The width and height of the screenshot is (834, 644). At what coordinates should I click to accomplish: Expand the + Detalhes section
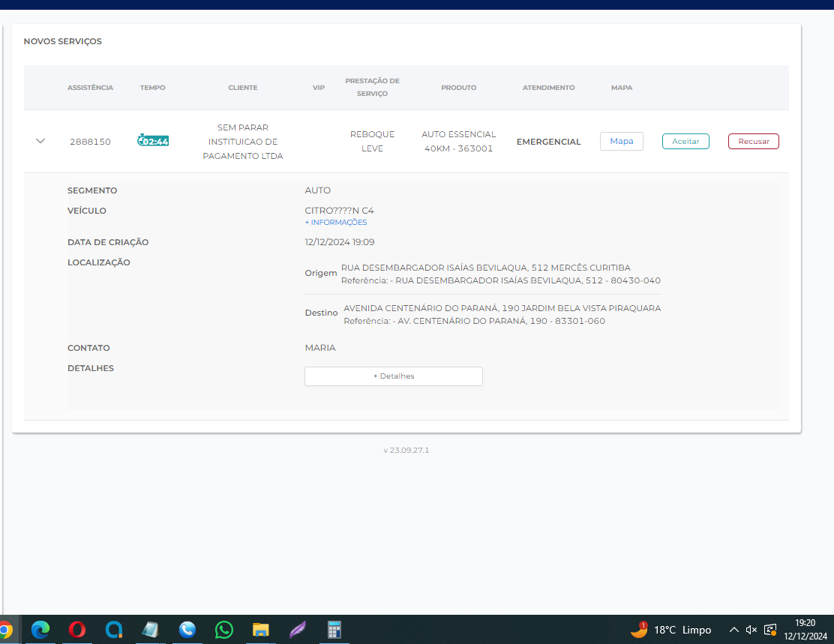(393, 376)
